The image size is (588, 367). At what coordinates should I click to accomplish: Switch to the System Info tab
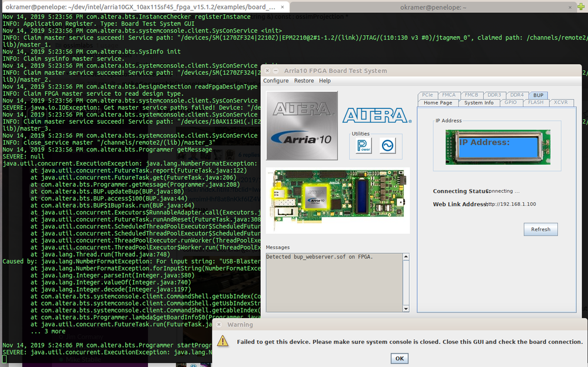478,103
